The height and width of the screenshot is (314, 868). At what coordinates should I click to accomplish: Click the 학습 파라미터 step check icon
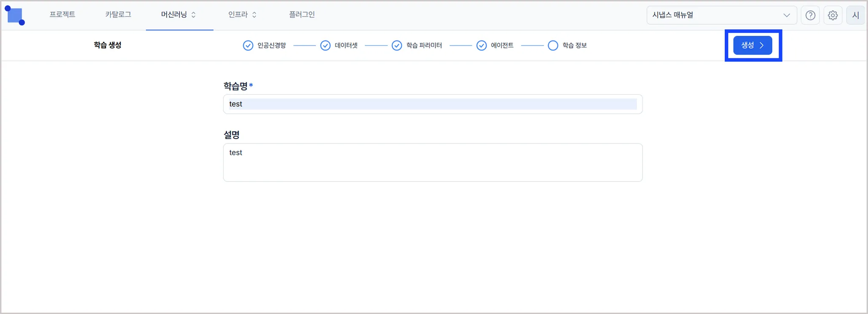(x=397, y=45)
